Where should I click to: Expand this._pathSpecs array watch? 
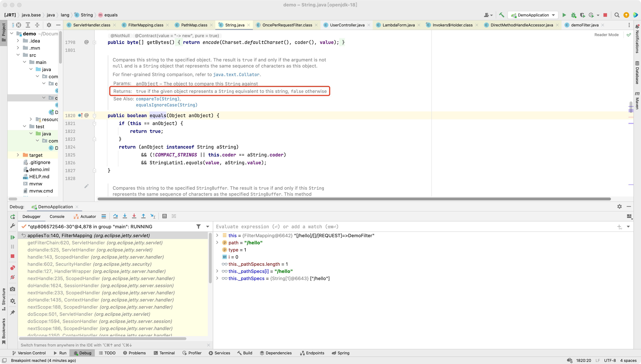(217, 278)
